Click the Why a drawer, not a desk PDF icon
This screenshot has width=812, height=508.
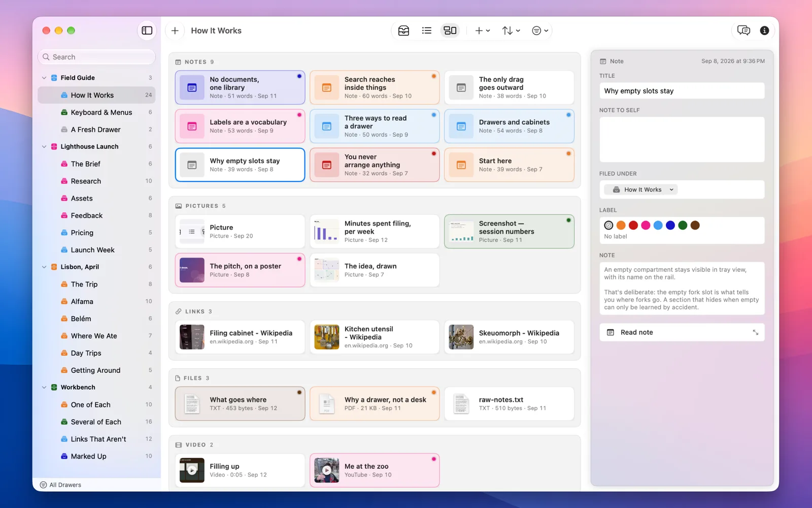pos(327,404)
